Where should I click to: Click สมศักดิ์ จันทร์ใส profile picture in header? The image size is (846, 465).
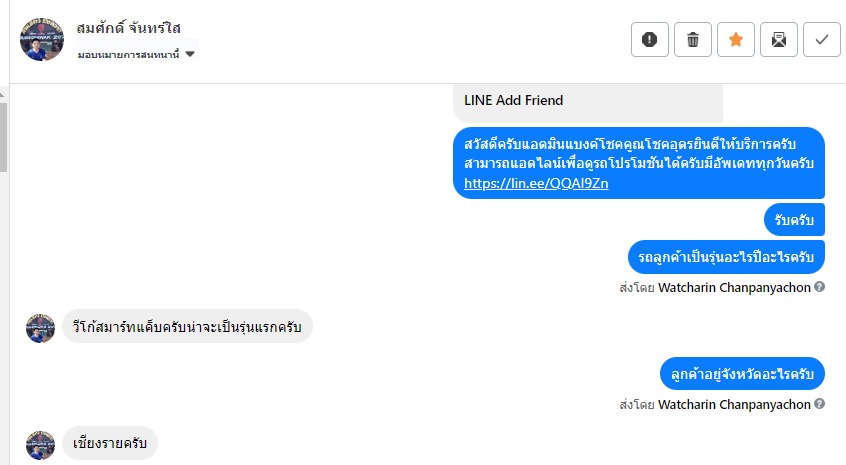point(42,39)
